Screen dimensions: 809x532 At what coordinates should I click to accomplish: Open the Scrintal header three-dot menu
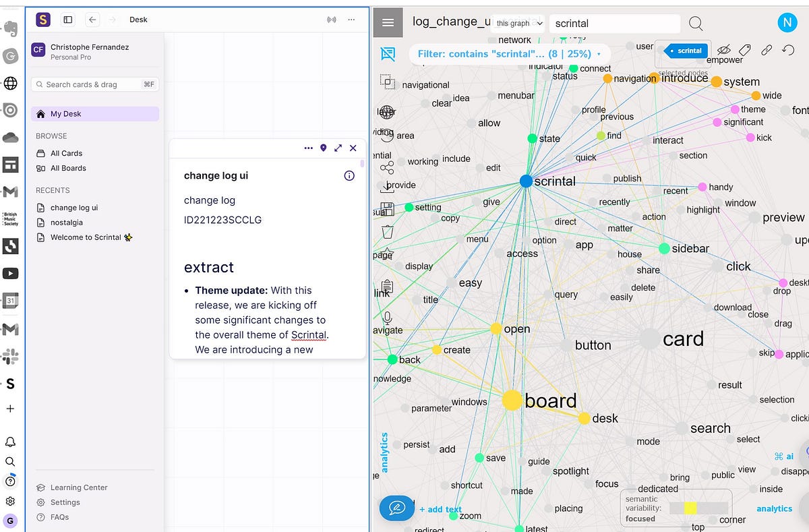tap(351, 20)
